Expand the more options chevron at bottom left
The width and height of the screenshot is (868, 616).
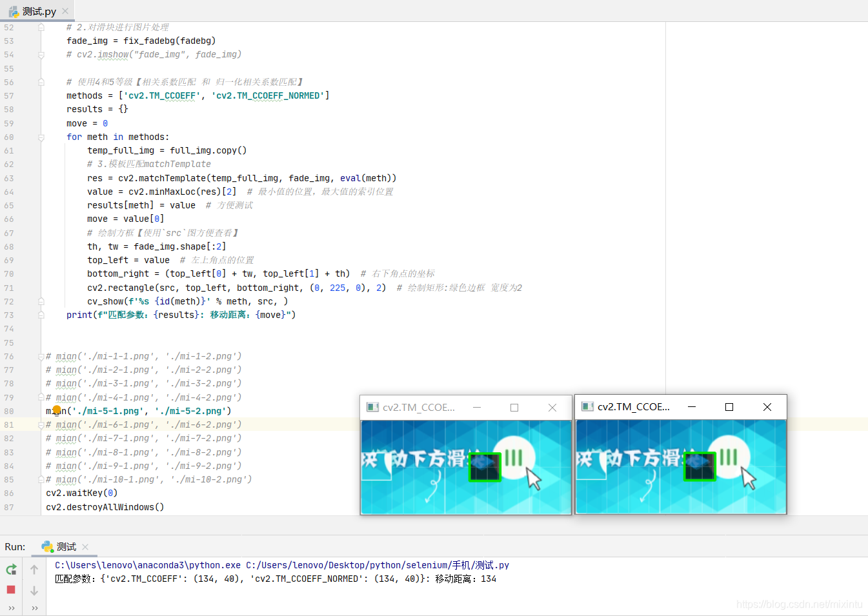[11, 608]
